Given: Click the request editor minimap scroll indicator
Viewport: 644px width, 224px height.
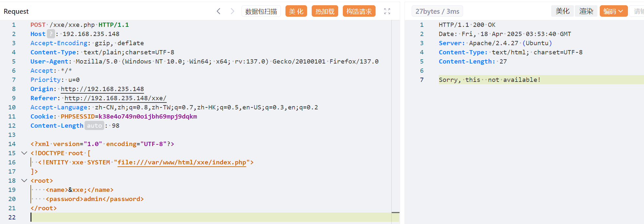Looking at the screenshot, I should (x=396, y=213).
